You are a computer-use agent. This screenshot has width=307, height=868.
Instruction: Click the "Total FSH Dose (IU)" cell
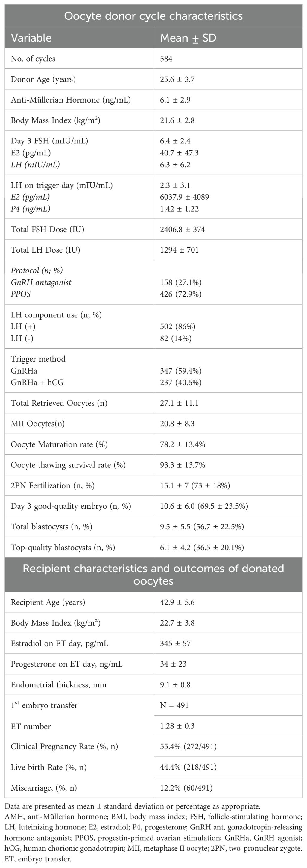[48, 229]
